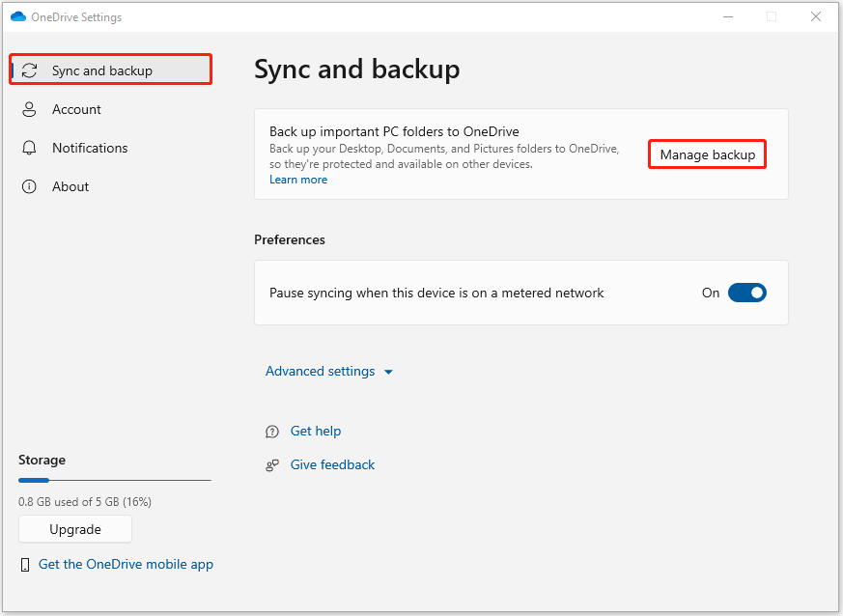
Task: Open the Sync and backup section
Action: pos(111,70)
